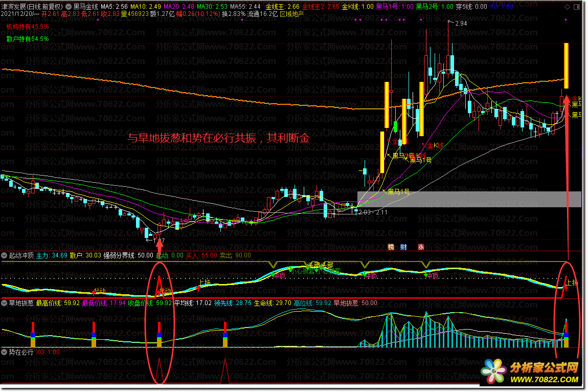Click the 开2.61 opening price

pos(50,14)
